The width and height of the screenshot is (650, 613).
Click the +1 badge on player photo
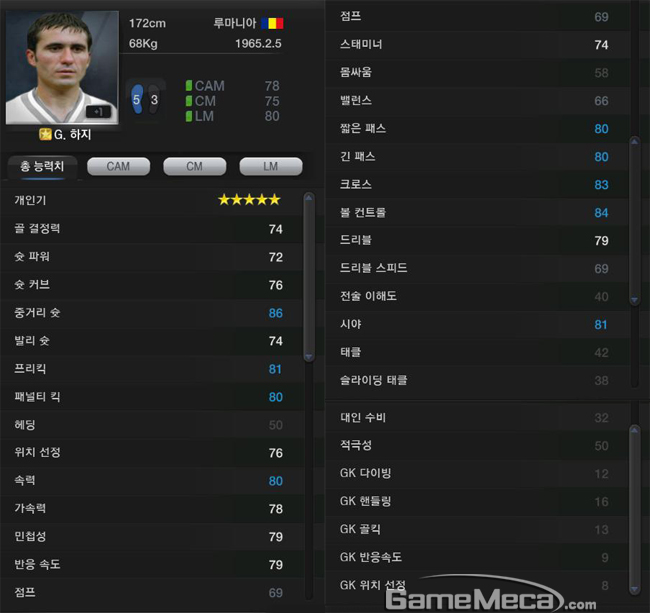tap(98, 112)
